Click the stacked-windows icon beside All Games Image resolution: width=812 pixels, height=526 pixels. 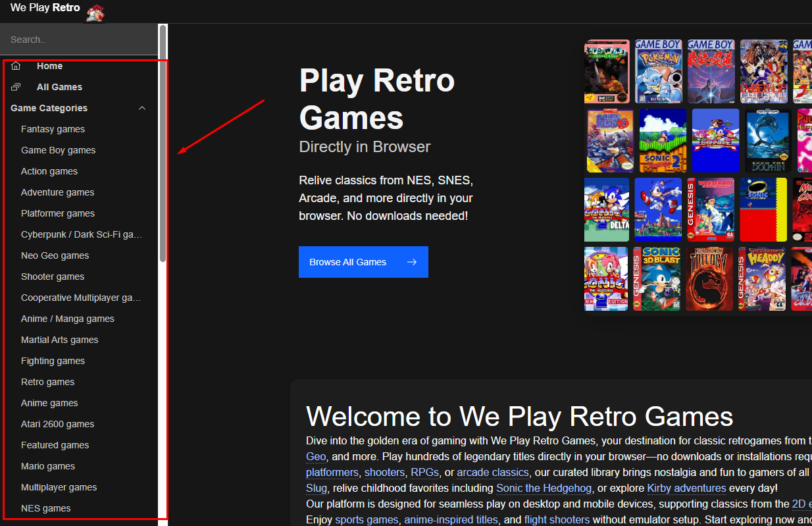coord(16,87)
